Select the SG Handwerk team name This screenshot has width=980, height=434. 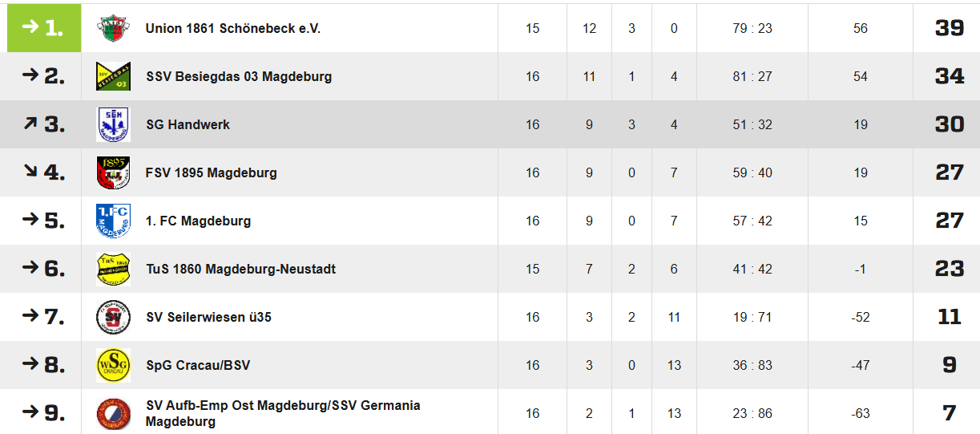tap(188, 124)
